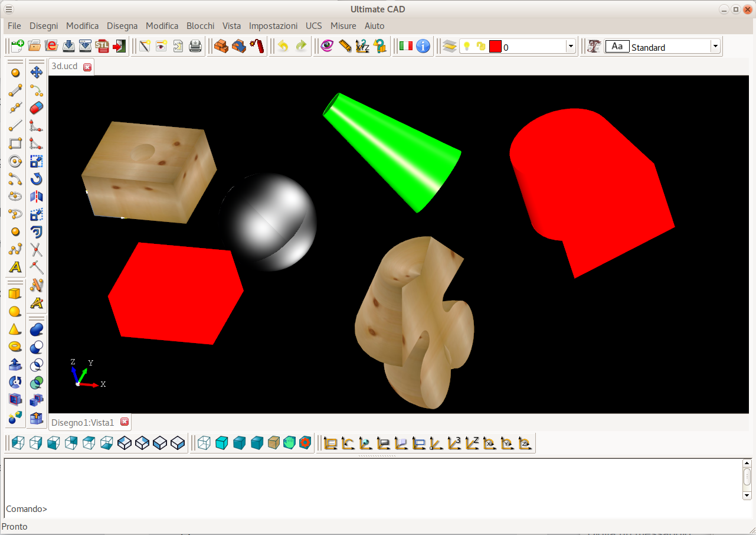Select the Eraser tool
Image resolution: width=756 pixels, height=535 pixels.
coord(37,107)
